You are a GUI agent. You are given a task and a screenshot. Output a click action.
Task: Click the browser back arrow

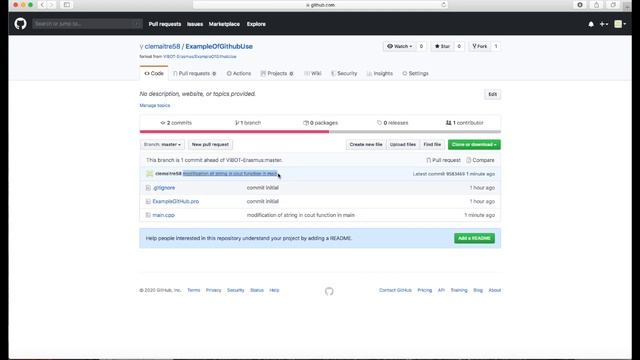tap(42, 5)
